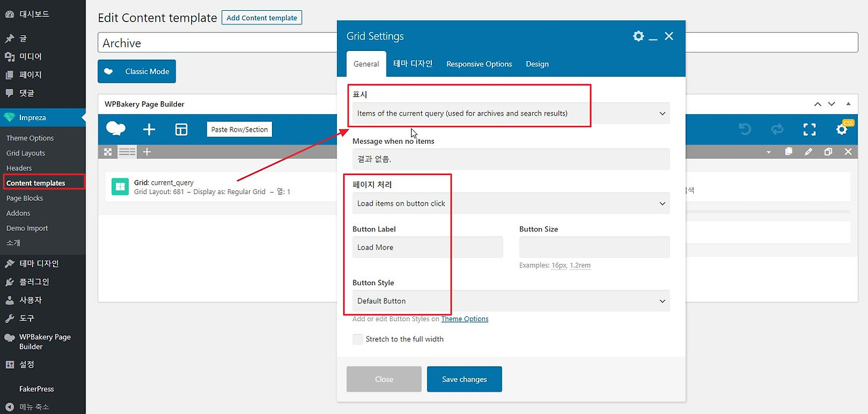Click the Add Content template button
Screen dimensions: 868x414
coord(262,18)
